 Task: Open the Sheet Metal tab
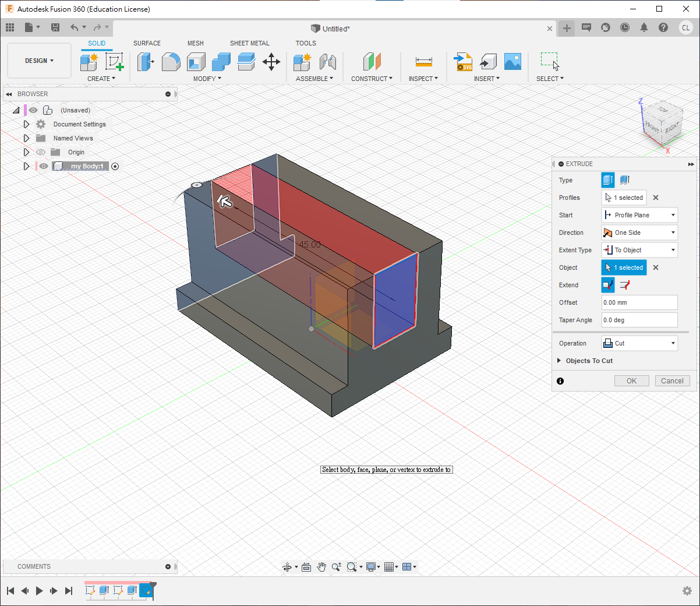coord(249,43)
